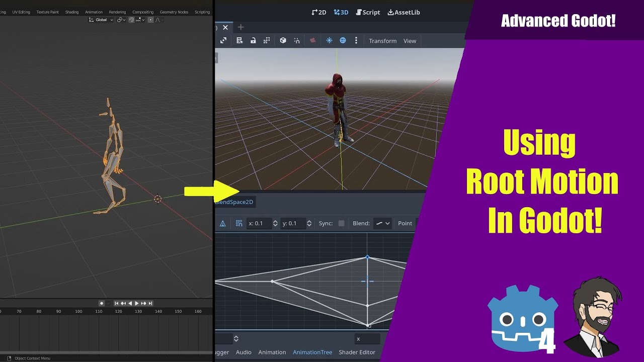Image resolution: width=644 pixels, height=362 pixels.
Task: Enable the Sync checkbox
Action: 341,223
